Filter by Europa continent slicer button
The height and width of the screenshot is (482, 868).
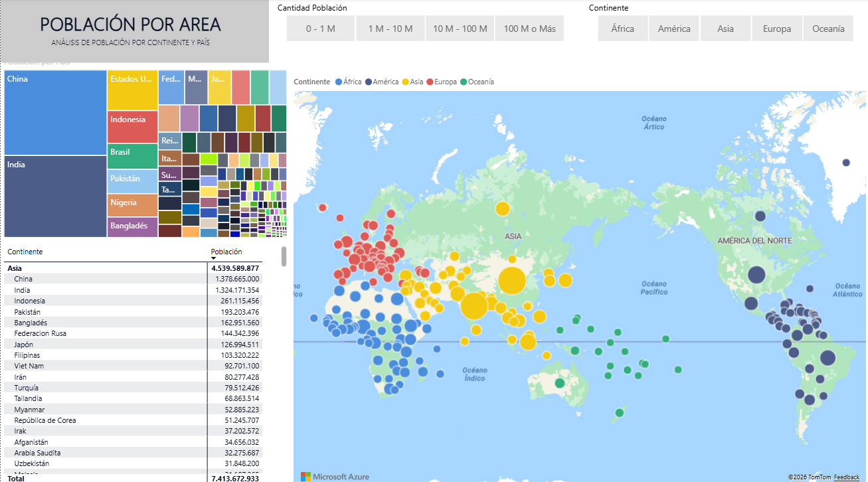point(776,29)
